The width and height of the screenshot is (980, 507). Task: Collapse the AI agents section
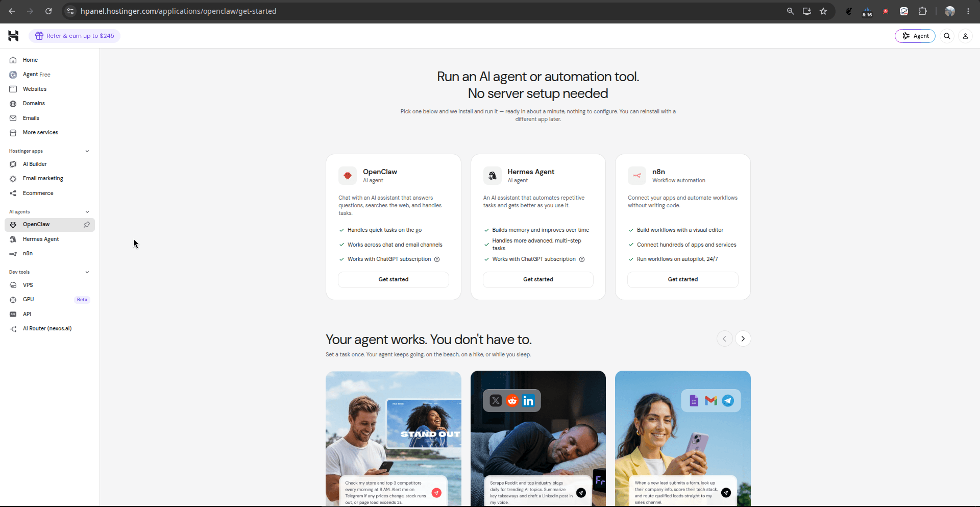[x=87, y=212]
